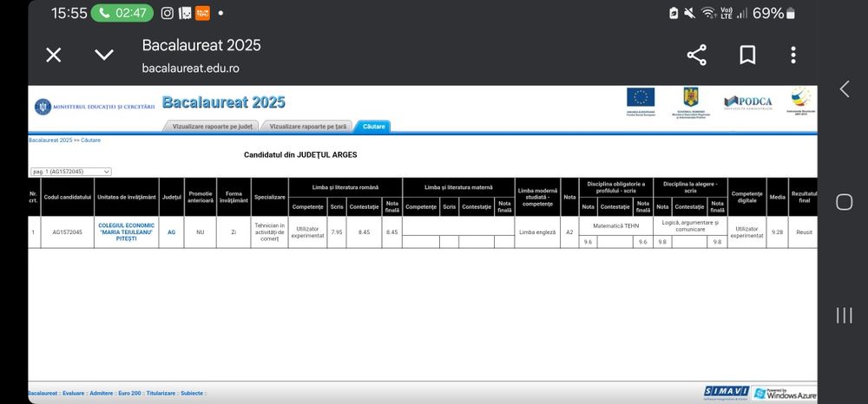Click the Romanian written grade 7.95
This screenshot has height=404, width=868.
[336, 232]
